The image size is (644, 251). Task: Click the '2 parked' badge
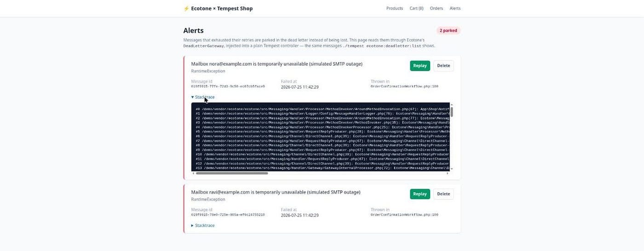tap(448, 31)
